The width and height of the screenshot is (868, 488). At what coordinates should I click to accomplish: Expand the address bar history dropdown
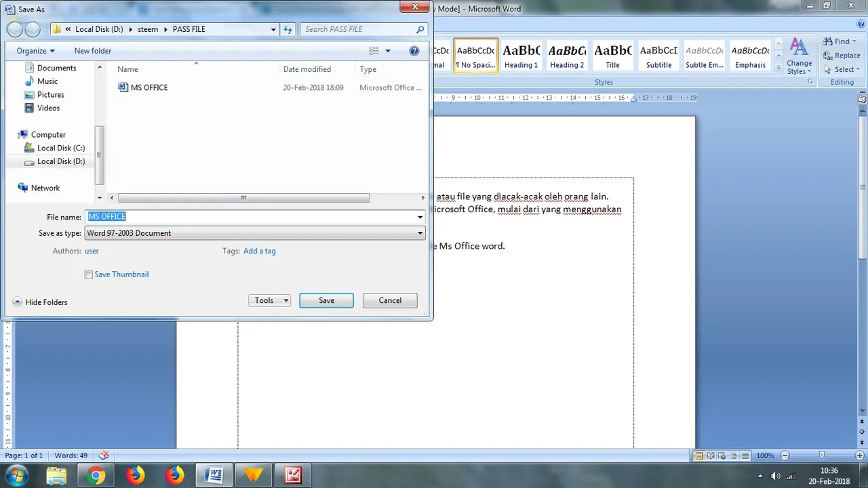273,29
